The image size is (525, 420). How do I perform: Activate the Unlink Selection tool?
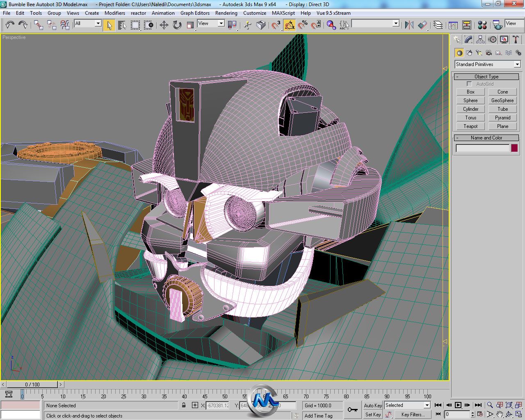coord(52,25)
